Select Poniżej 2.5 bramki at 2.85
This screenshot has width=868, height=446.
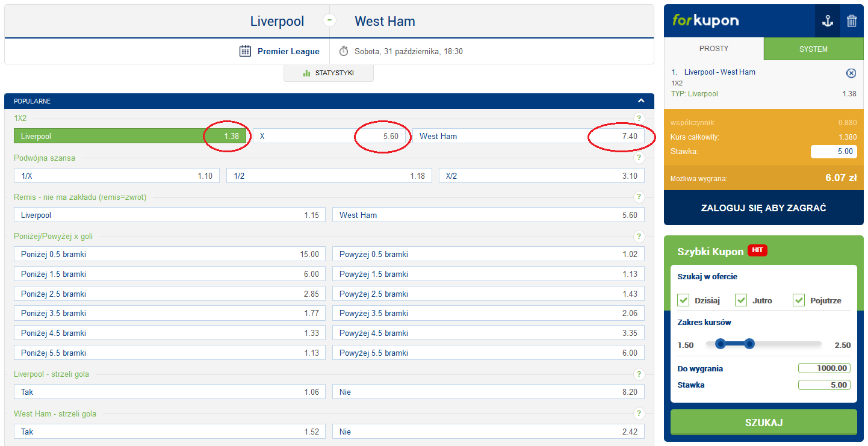coord(170,294)
